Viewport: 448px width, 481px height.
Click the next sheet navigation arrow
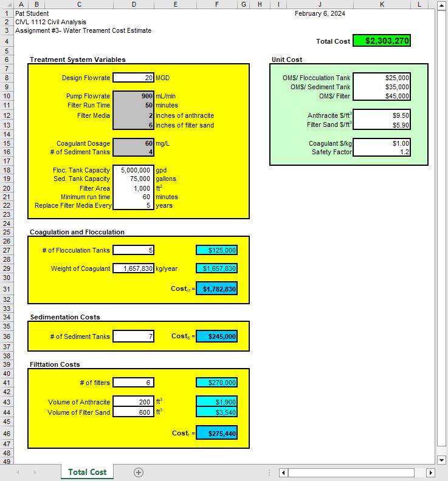click(35, 472)
